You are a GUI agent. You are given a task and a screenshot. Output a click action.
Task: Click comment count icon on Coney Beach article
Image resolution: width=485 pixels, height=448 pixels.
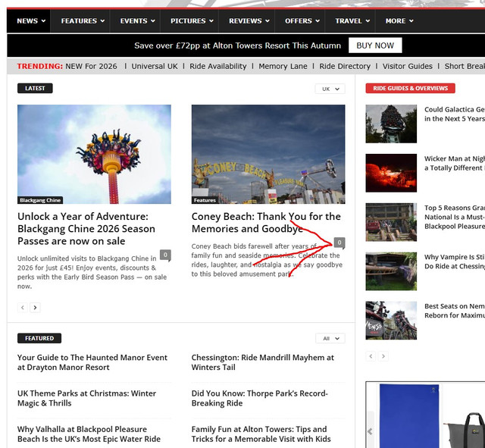[339, 243]
